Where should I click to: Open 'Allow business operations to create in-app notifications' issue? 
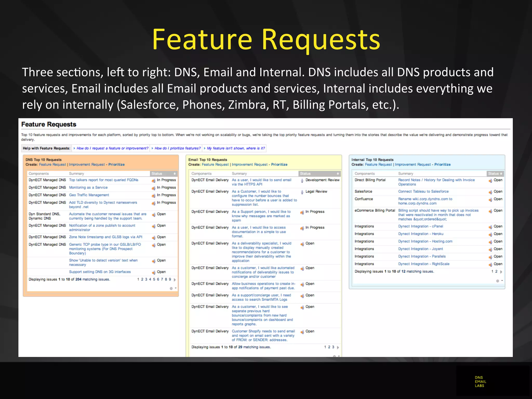coord(264,286)
